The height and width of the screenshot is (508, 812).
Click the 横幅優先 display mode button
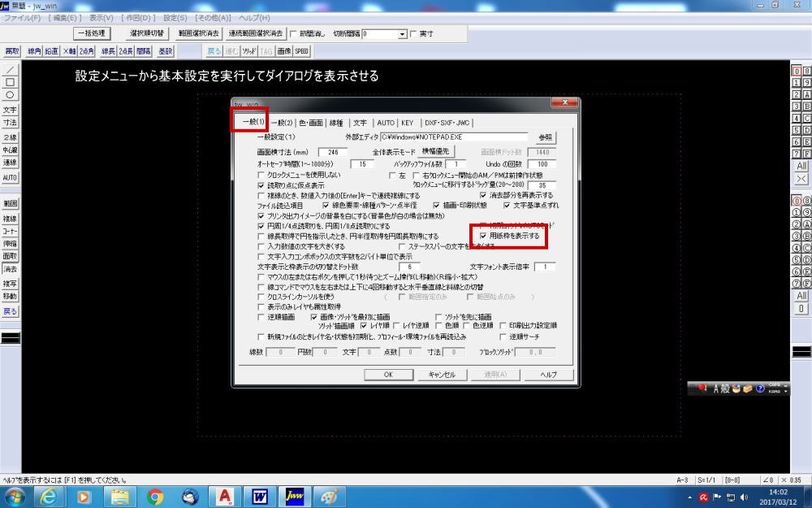coord(435,151)
